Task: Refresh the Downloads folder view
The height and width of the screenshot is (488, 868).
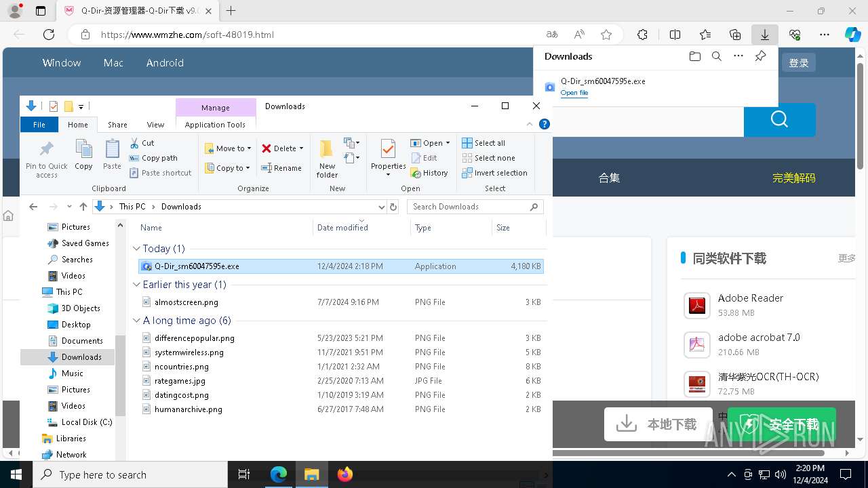Action: click(x=393, y=207)
